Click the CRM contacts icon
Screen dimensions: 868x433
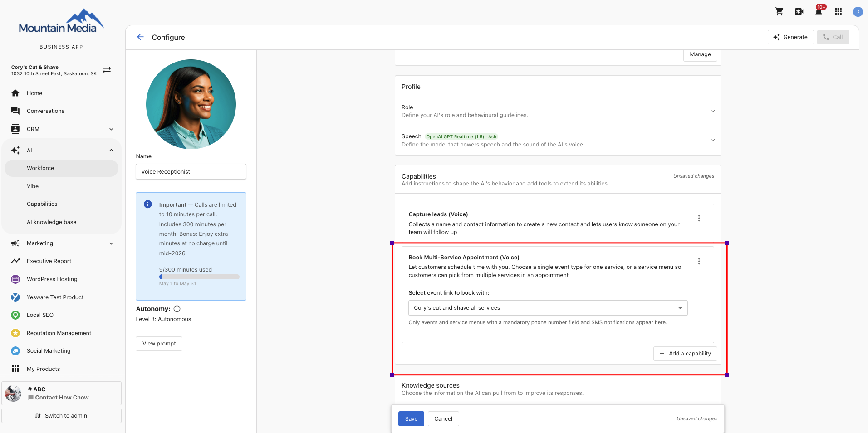coord(15,129)
